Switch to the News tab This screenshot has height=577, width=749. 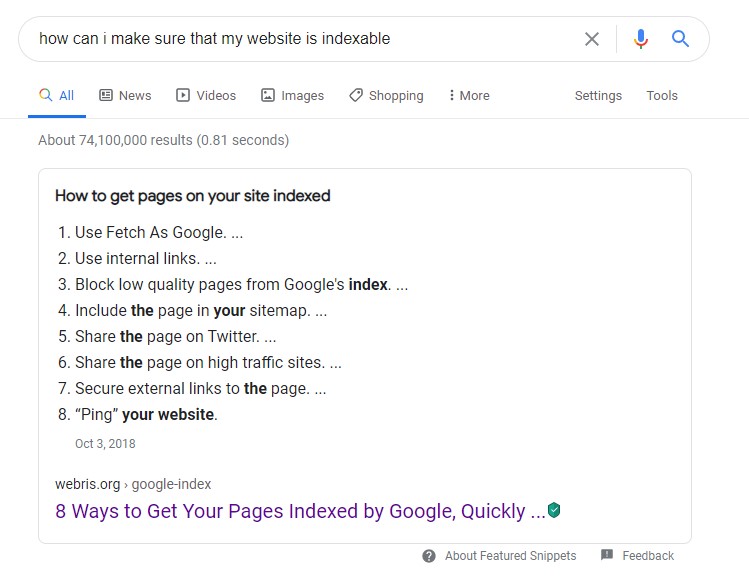coord(125,96)
